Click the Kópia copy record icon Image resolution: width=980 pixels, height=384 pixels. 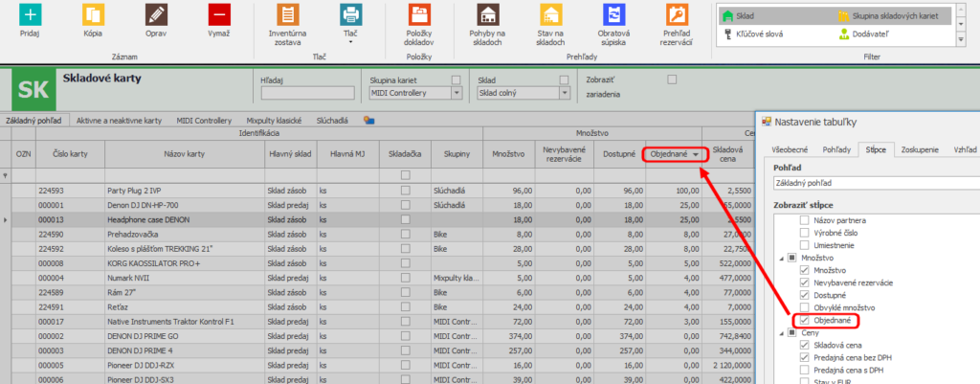click(x=94, y=14)
